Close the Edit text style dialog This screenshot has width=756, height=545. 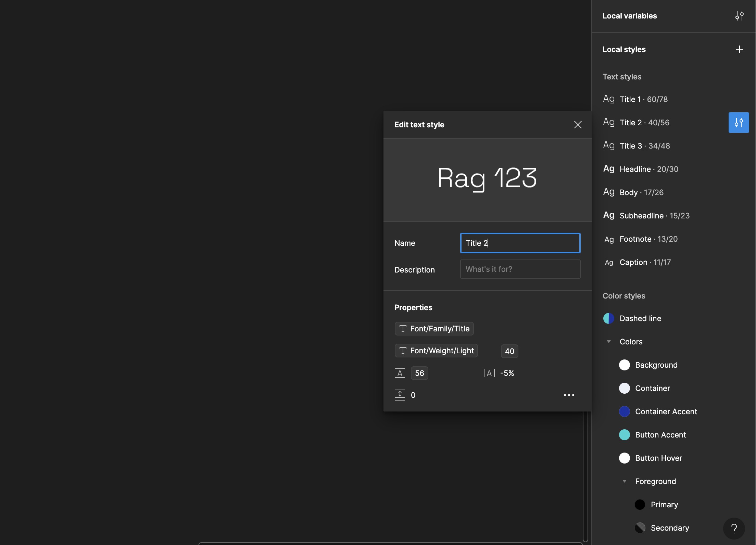pos(578,125)
